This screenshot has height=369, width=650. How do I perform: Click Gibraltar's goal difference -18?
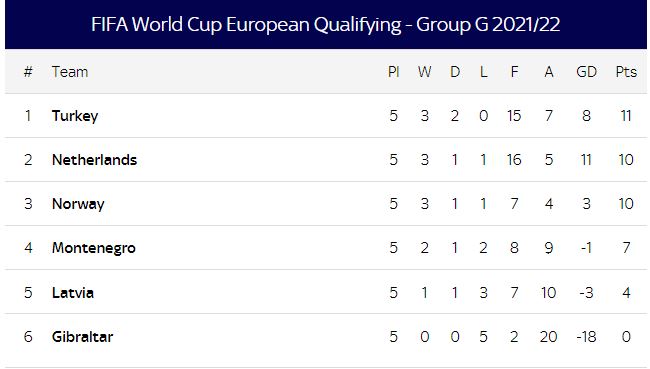pyautogui.click(x=586, y=337)
